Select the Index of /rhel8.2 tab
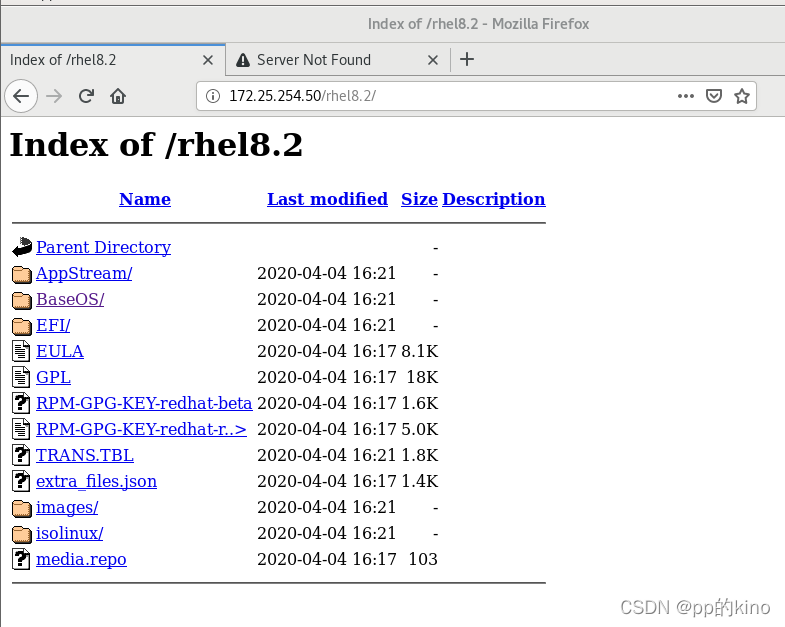This screenshot has height=627, width=785. point(113,60)
